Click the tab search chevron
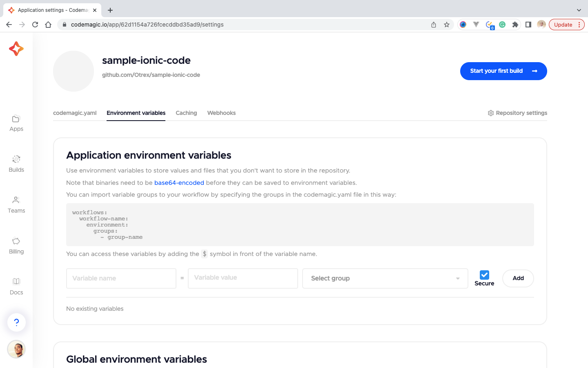The height and width of the screenshot is (368, 588). (x=579, y=10)
